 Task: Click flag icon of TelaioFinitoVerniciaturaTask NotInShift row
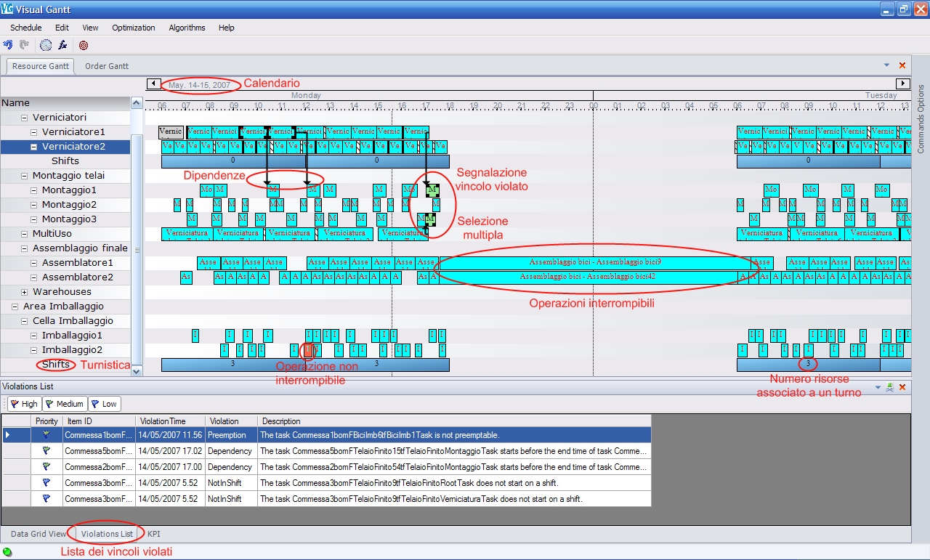tap(46, 499)
